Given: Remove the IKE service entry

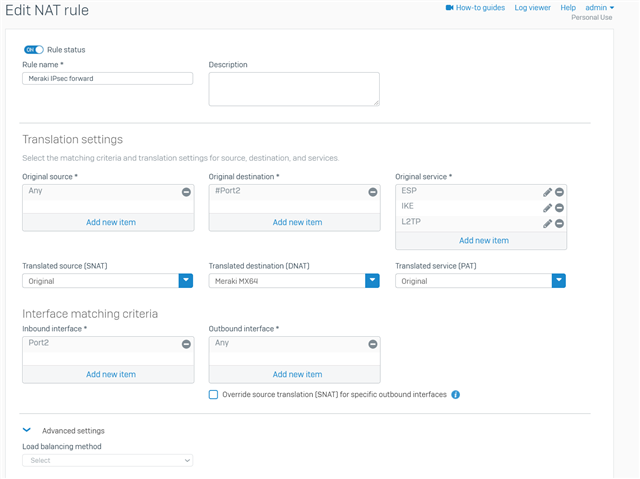Looking at the screenshot, I should coord(560,208).
